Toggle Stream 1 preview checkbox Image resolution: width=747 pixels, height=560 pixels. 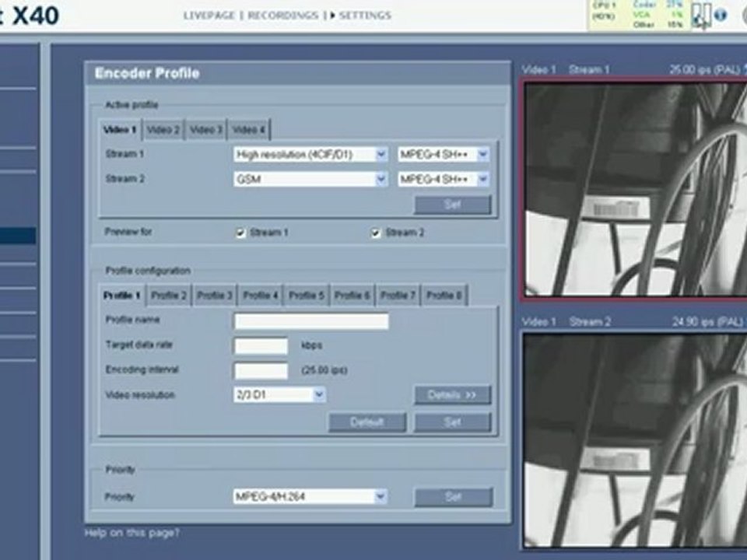[x=240, y=233]
